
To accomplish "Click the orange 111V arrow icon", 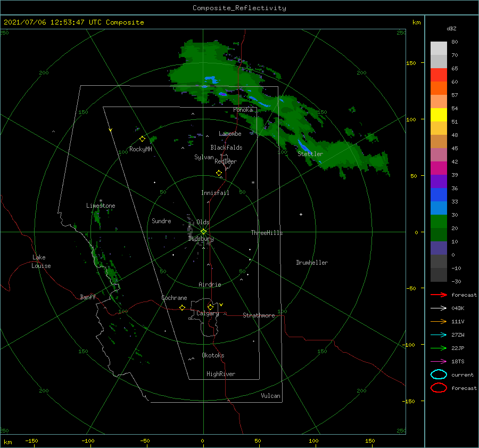I will (x=439, y=321).
